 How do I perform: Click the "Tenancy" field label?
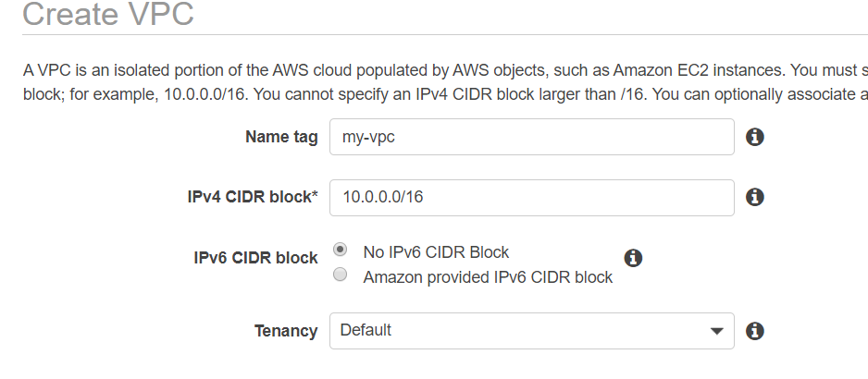pyautogui.click(x=286, y=331)
